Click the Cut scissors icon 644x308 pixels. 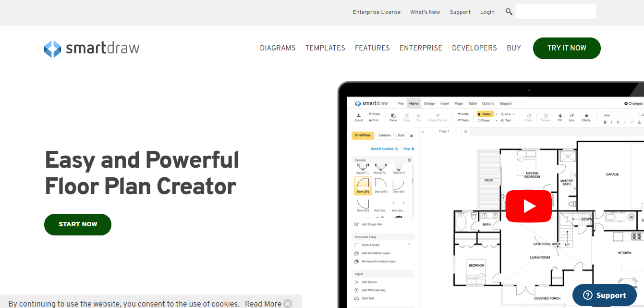tap(419, 117)
